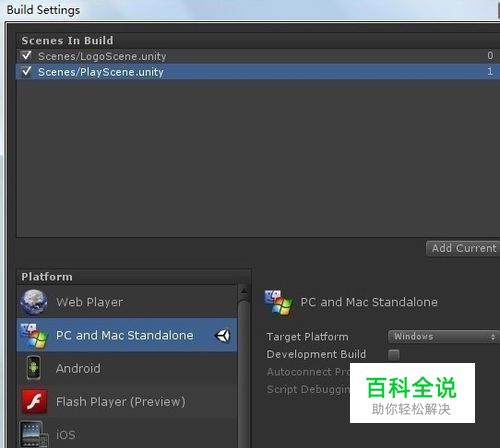Select the Web Player platform label
Viewport: 500px width, 448px height.
point(89,302)
